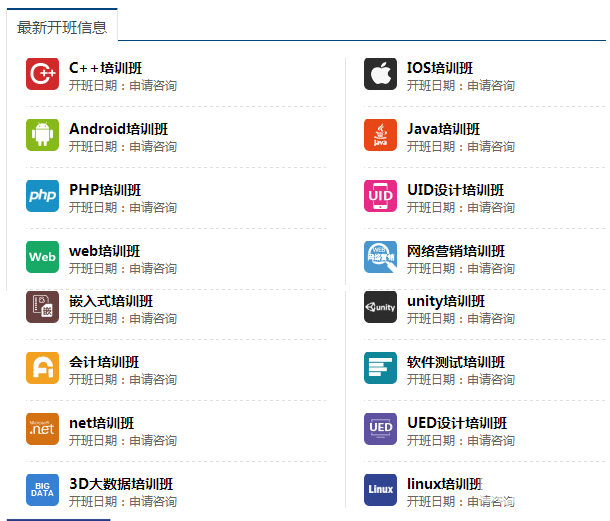Click the orange 会计 course icon
The width and height of the screenshot is (610, 521).
(42, 368)
